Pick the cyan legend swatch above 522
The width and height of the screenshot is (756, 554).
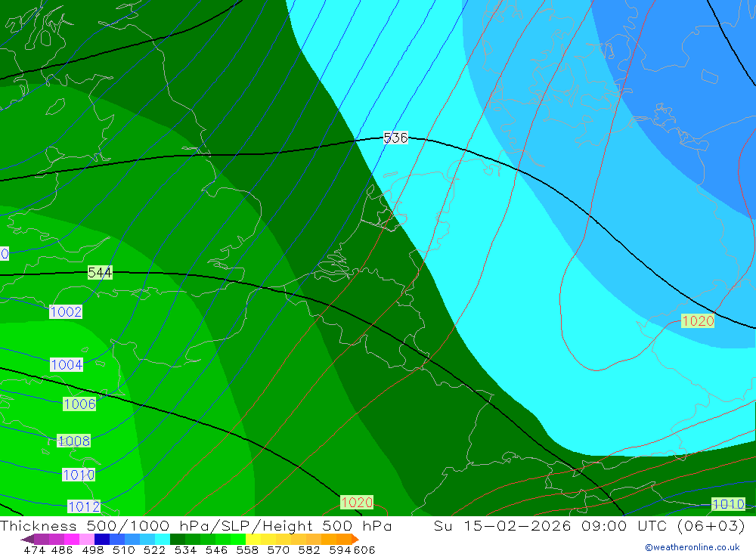point(163,539)
